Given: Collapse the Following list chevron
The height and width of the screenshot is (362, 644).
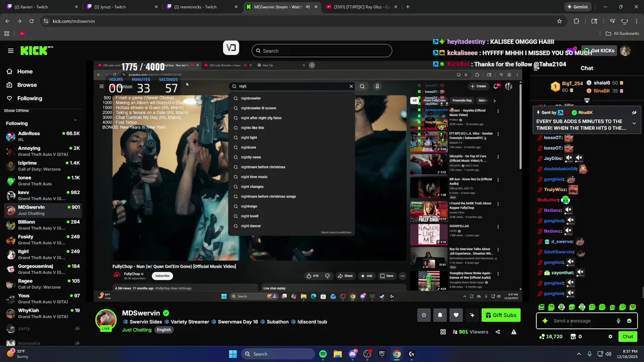Looking at the screenshot, I should point(75,120).
